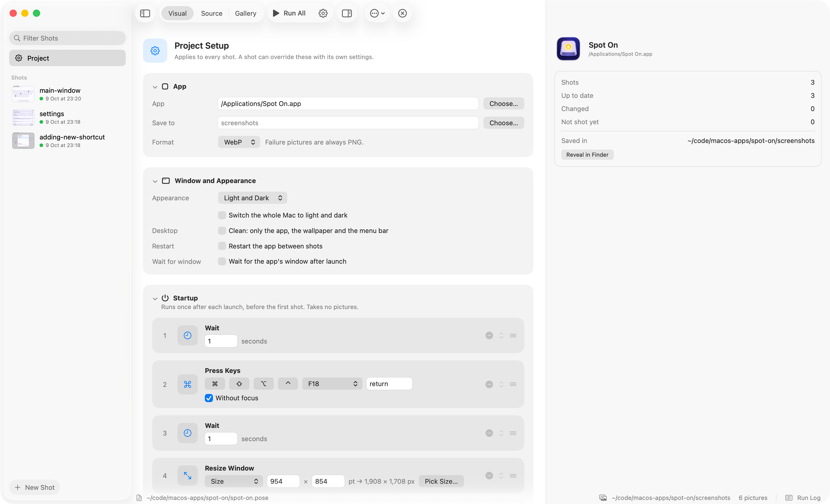830x504 pixels.
Task: Click the Project Setup gear tile
Action: pos(155,50)
